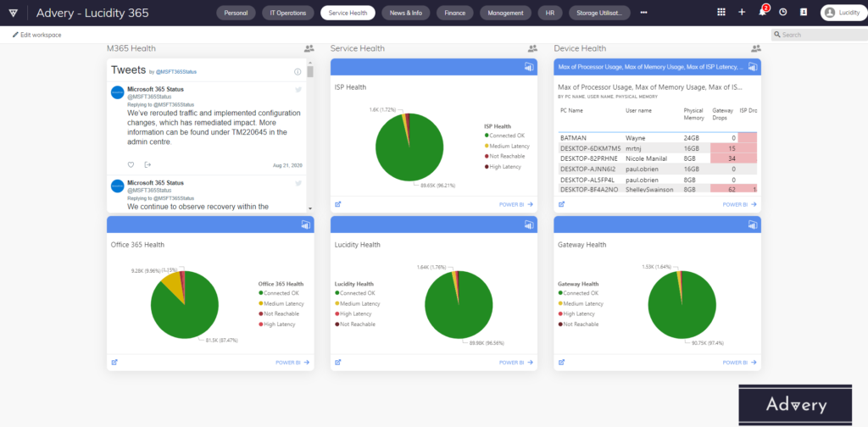Click the Tweets feed scrollbar thumb

(x=310, y=72)
